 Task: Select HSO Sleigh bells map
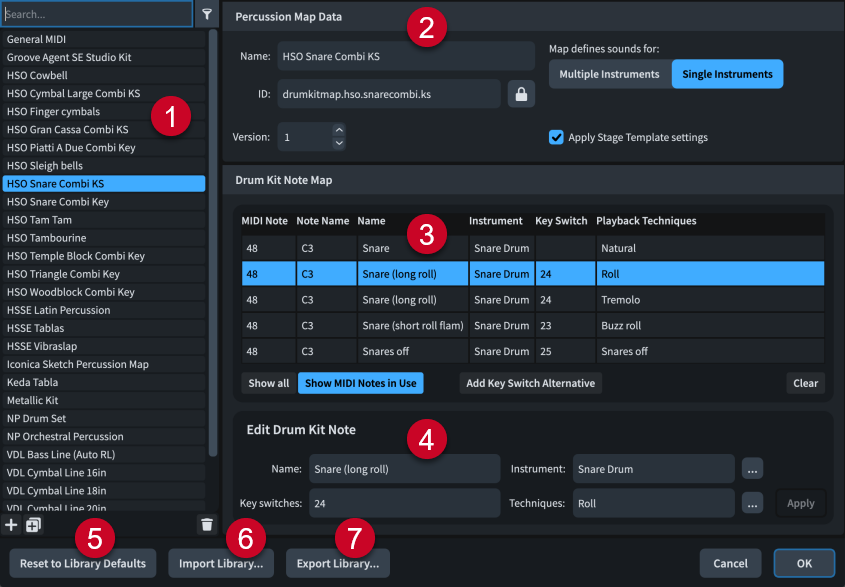103,165
